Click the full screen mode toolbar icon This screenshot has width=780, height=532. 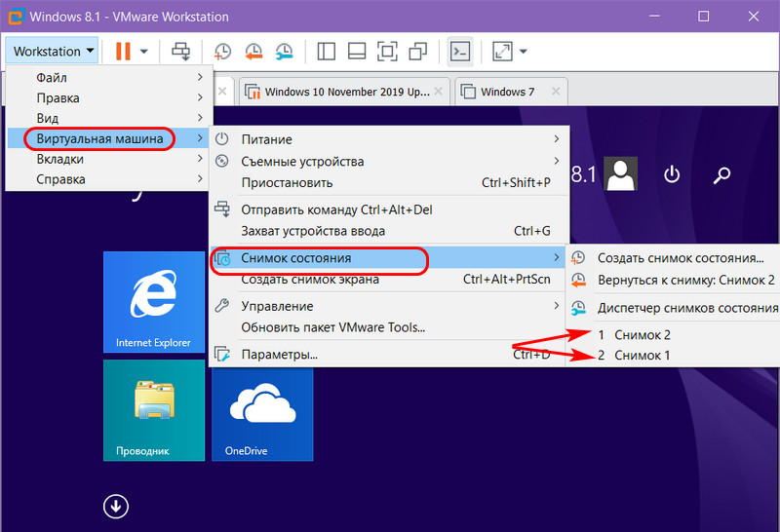point(387,52)
